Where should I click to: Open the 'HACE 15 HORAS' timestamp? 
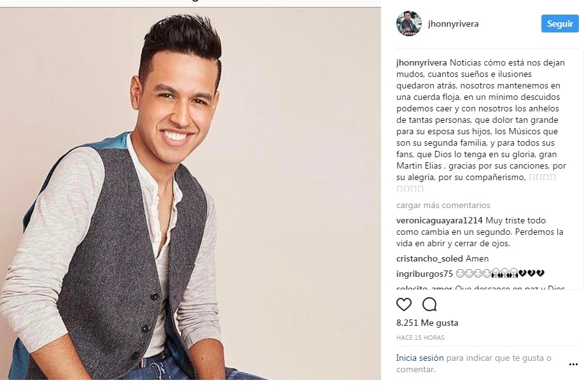point(420,338)
